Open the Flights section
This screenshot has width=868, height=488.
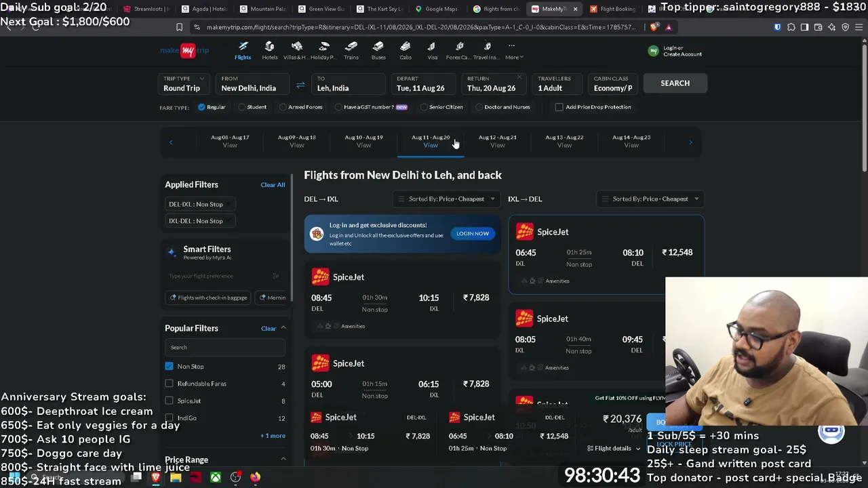click(243, 51)
